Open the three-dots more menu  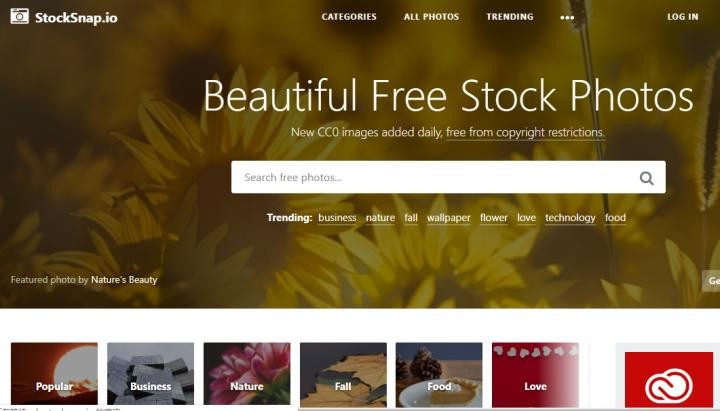(x=567, y=17)
